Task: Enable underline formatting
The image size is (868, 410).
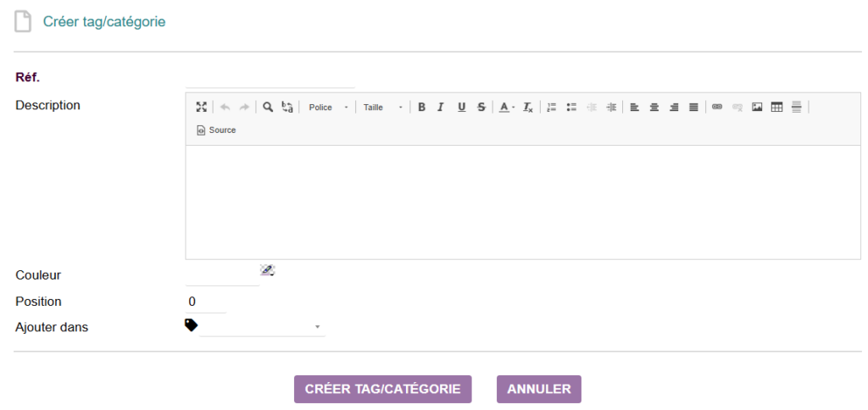Action: [461, 108]
